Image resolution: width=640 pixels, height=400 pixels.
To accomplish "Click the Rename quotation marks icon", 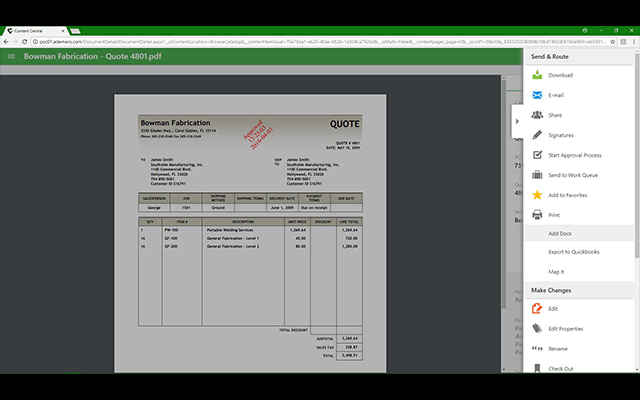I will pyautogui.click(x=537, y=349).
